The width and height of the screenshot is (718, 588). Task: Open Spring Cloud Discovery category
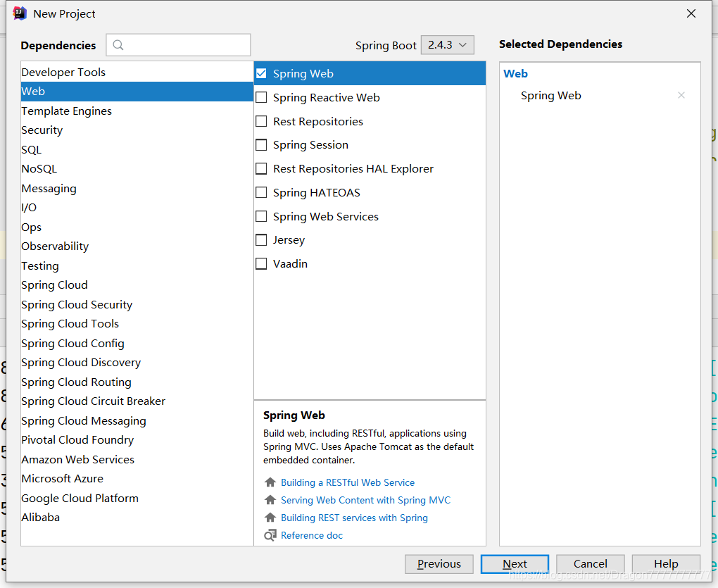point(137,362)
